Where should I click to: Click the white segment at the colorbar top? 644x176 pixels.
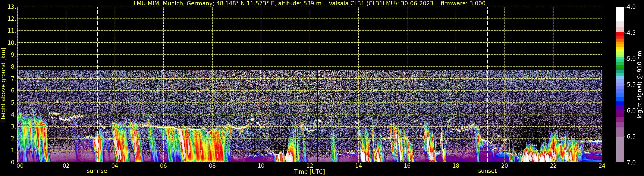tap(620, 14)
